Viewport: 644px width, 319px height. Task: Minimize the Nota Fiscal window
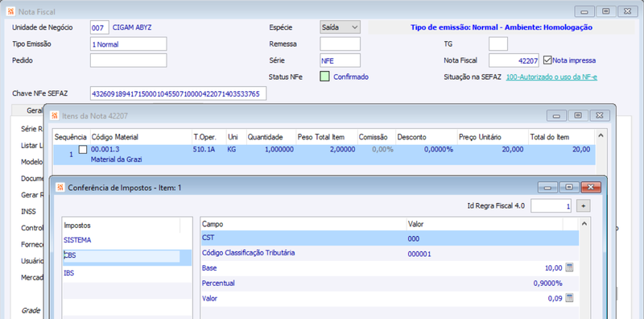584,11
